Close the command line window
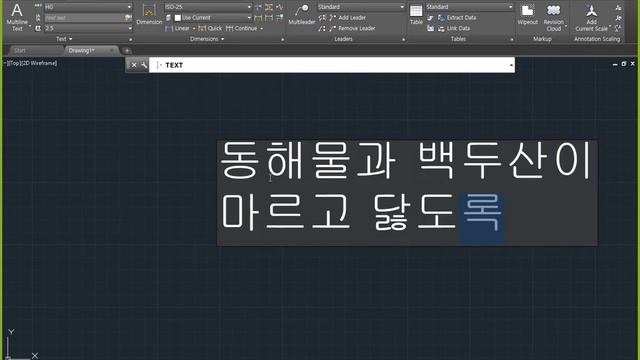The image size is (640, 360). point(134,65)
